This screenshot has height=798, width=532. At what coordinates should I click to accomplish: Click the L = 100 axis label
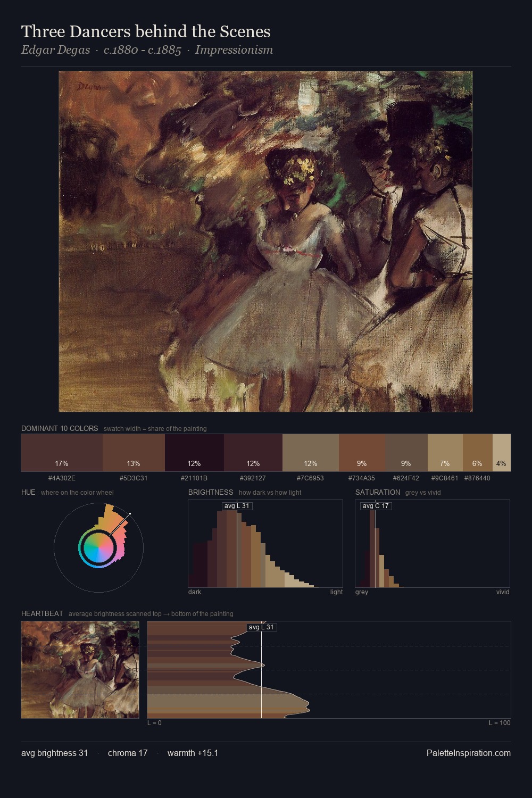(x=500, y=723)
